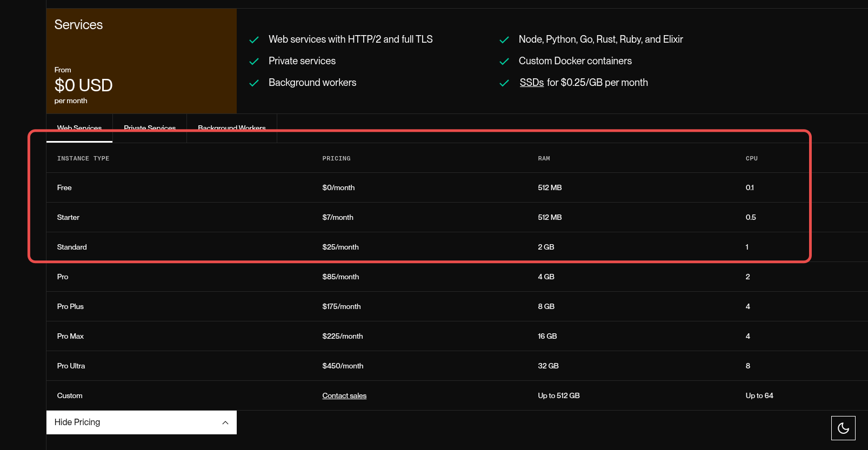This screenshot has height=450, width=868.
Task: Click the Pro Ultra instance type row
Action: (71, 366)
